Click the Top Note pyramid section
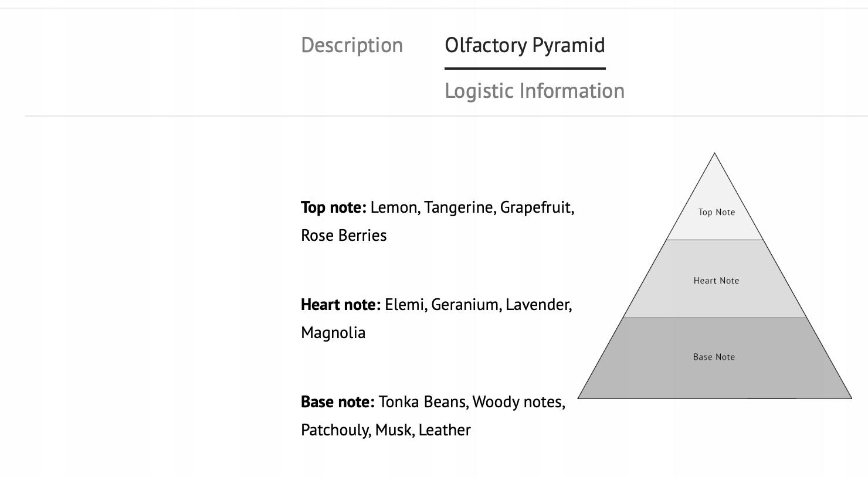 pos(716,212)
